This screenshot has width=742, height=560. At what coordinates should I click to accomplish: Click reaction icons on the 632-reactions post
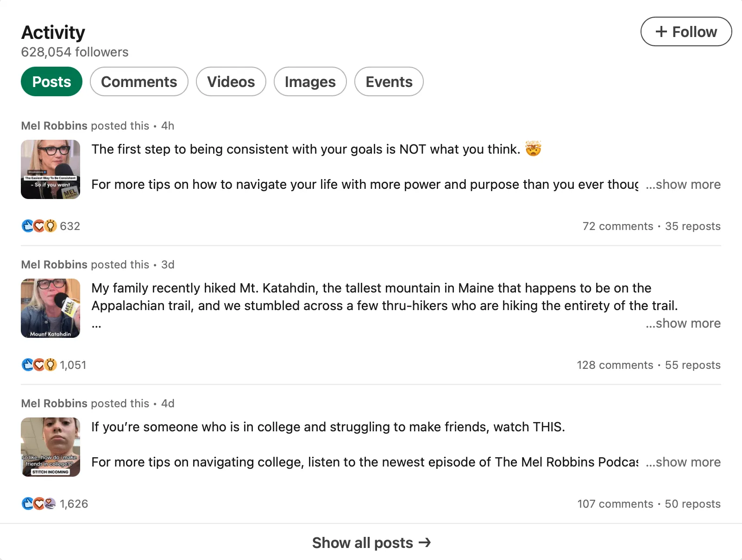coord(39,226)
